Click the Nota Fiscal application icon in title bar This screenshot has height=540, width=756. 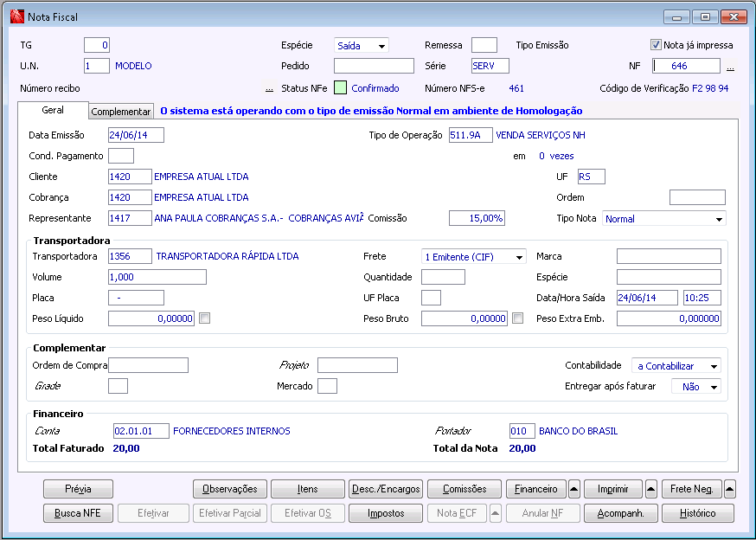pyautogui.click(x=16, y=16)
